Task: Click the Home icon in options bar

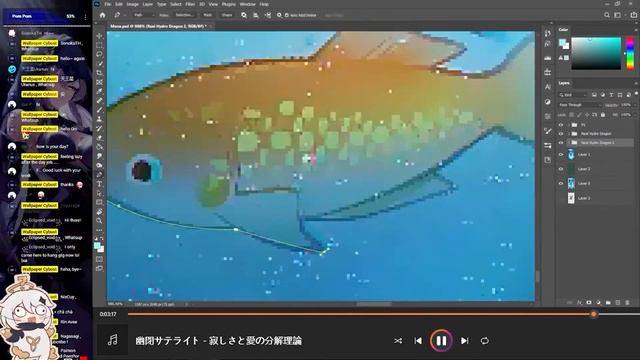Action: [102, 15]
